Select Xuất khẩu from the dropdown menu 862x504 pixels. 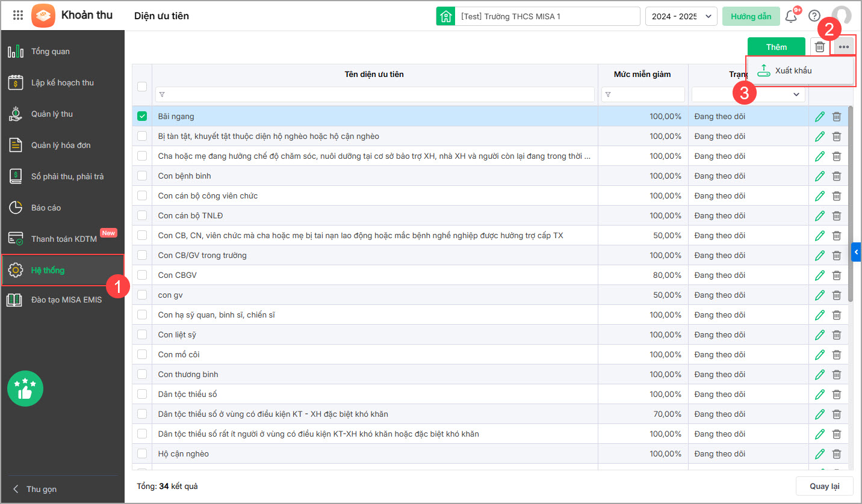[793, 71]
